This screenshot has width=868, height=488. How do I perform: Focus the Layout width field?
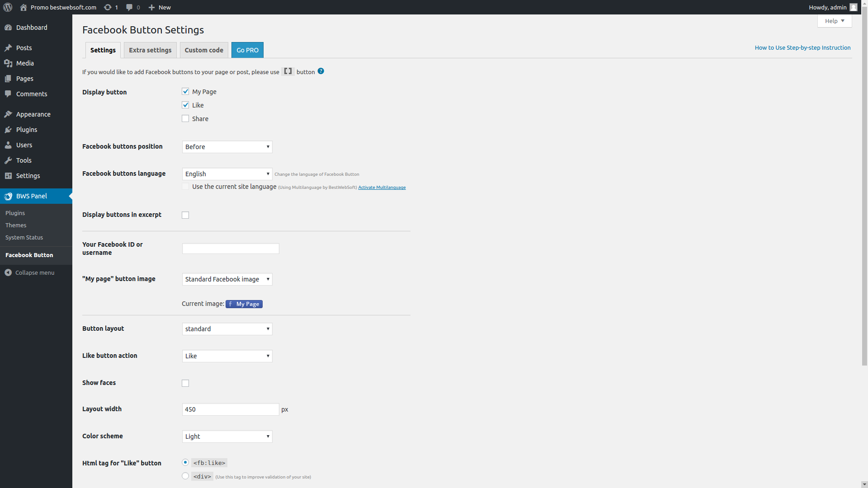tap(231, 409)
